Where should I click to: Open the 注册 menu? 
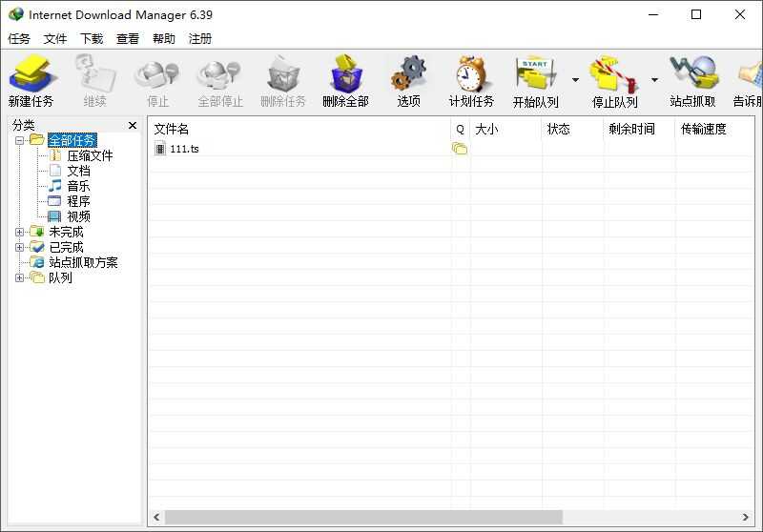pyautogui.click(x=200, y=38)
